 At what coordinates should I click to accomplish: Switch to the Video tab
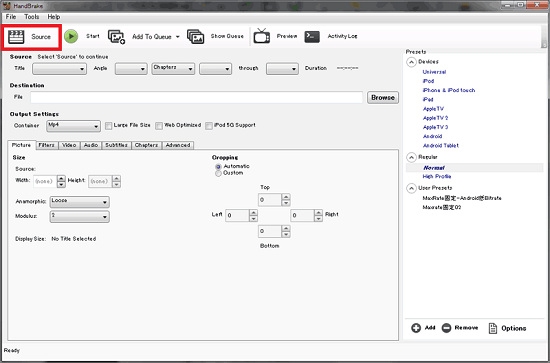click(x=69, y=145)
